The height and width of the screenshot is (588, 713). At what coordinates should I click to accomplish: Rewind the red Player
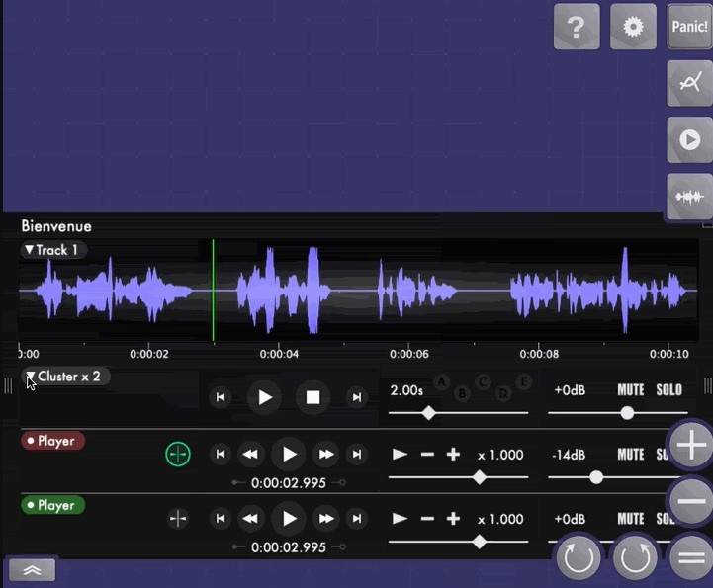[x=250, y=454]
